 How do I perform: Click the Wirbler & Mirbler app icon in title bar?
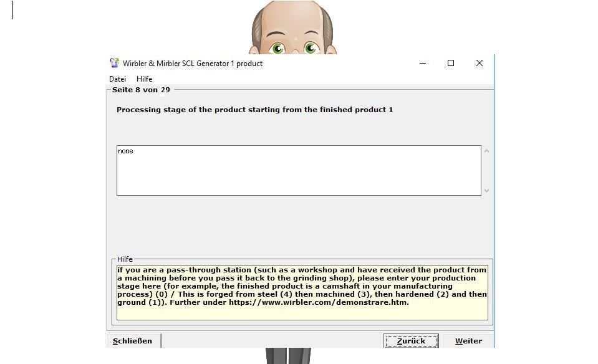pos(114,63)
